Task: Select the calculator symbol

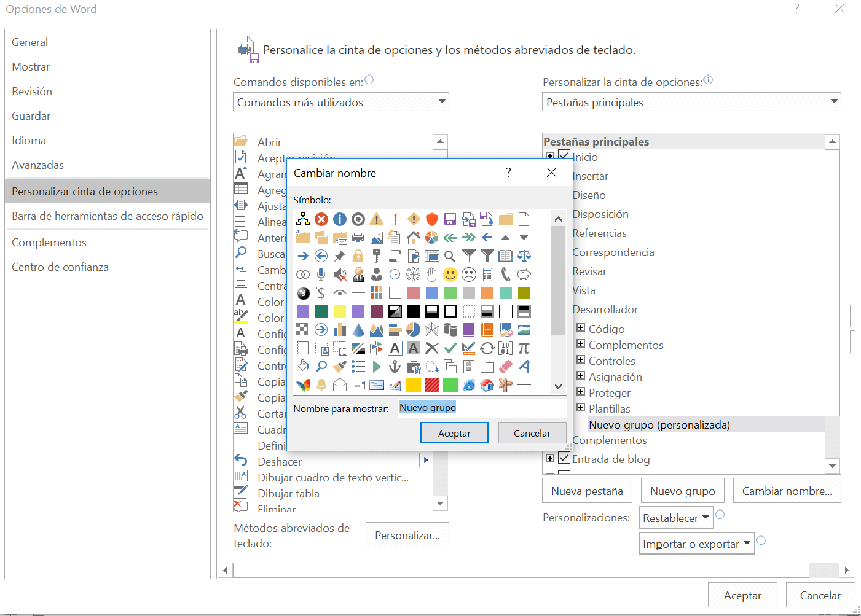Action: 487,275
